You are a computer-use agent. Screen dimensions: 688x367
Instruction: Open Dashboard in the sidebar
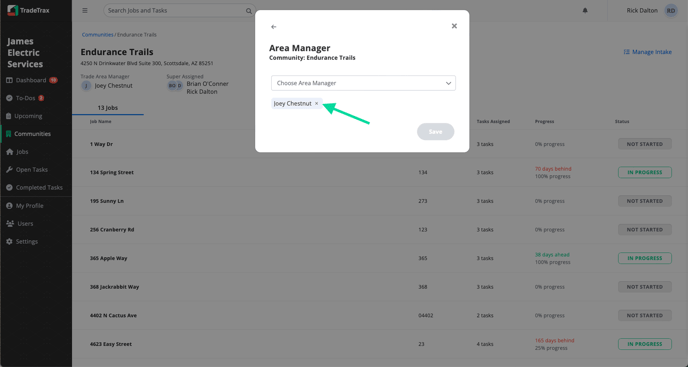coord(31,80)
